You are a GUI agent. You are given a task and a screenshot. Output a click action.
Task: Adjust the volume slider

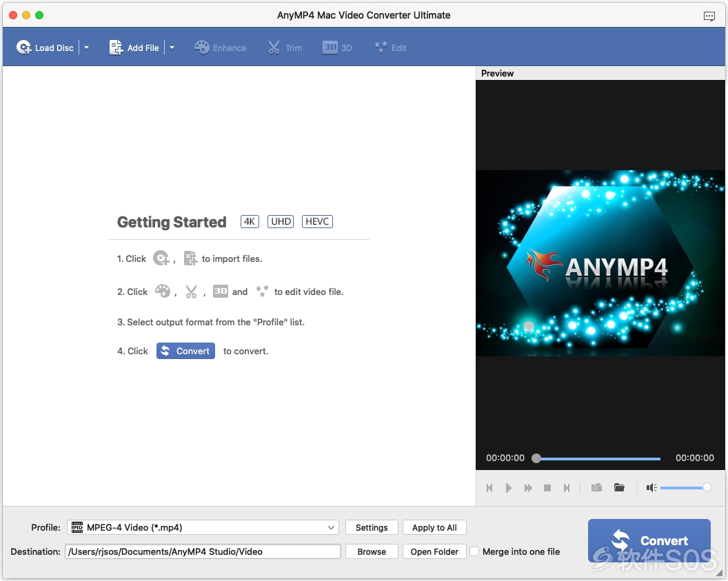point(686,487)
